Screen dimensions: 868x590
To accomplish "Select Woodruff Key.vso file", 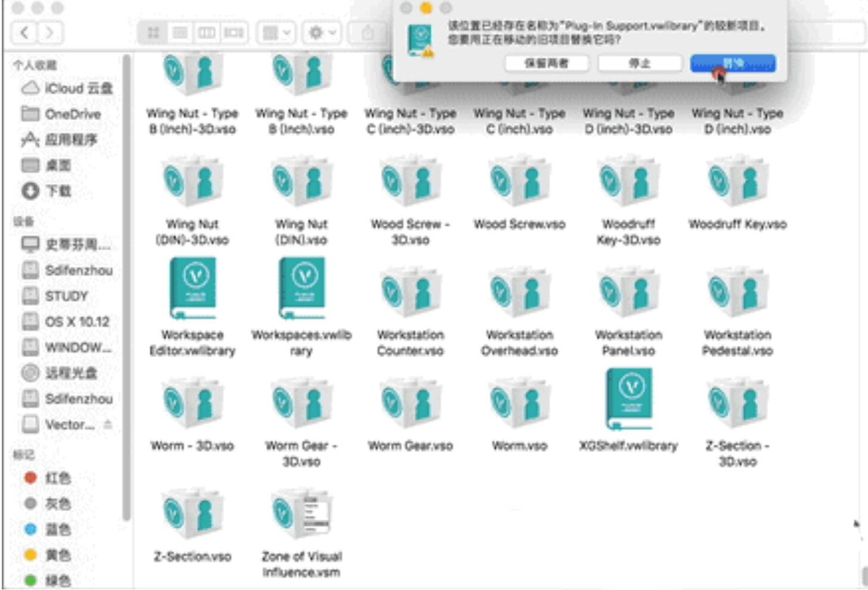I will click(x=738, y=193).
